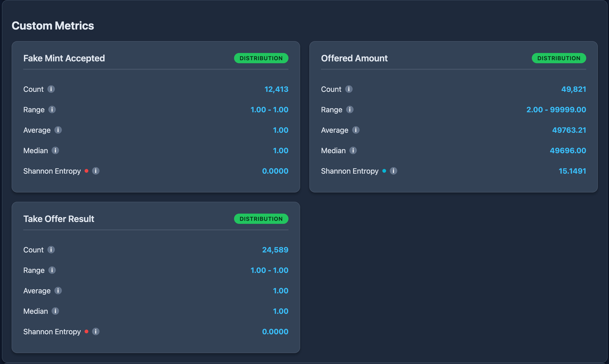Click the Count info icon in Fake Mint Accepted
Screen dimensions: 609x364
[x=51, y=89]
